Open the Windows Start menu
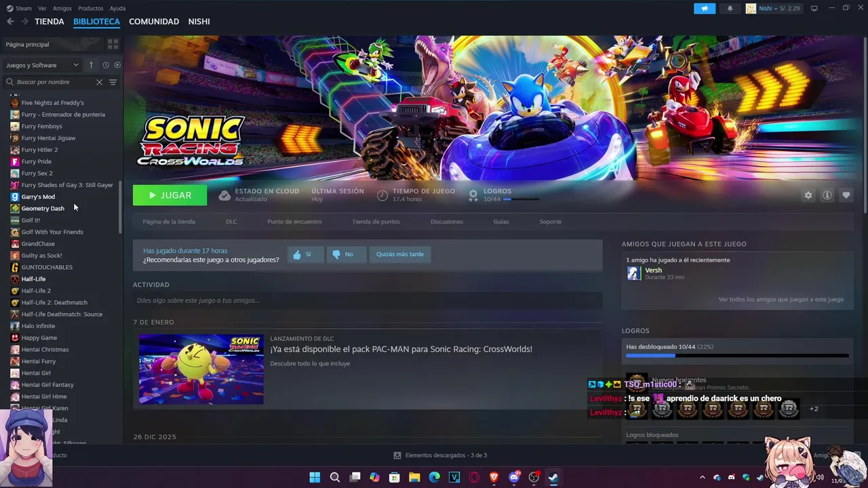Viewport: 868px width, 488px height. point(315,477)
